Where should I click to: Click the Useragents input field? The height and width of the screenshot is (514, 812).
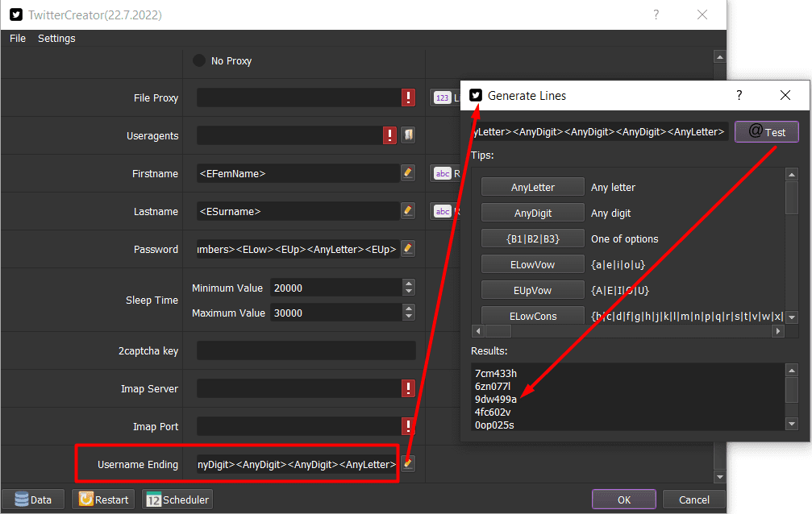289,135
